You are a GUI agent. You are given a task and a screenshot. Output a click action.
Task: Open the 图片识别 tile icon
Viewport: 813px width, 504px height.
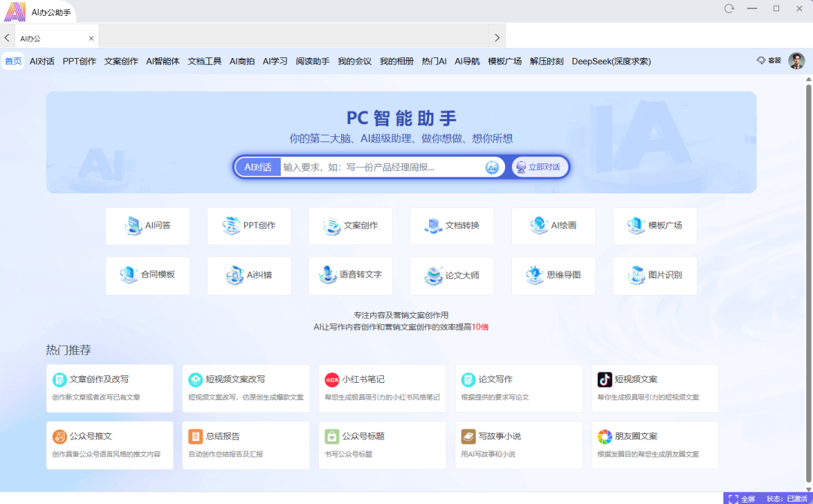pos(636,275)
